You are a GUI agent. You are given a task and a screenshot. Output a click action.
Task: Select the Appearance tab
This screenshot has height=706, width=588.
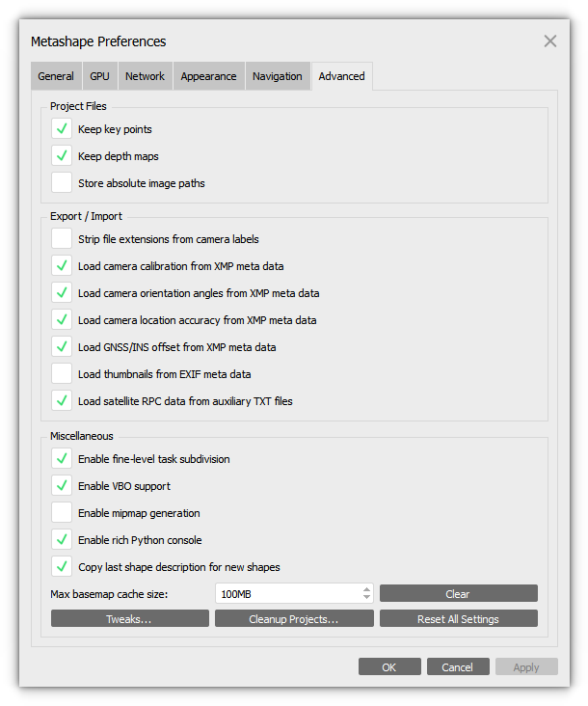tap(208, 76)
